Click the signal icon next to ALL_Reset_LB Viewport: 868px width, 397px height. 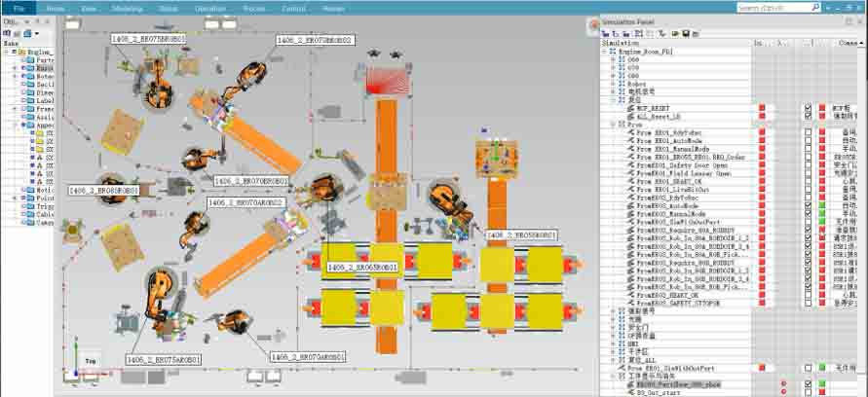(630, 116)
